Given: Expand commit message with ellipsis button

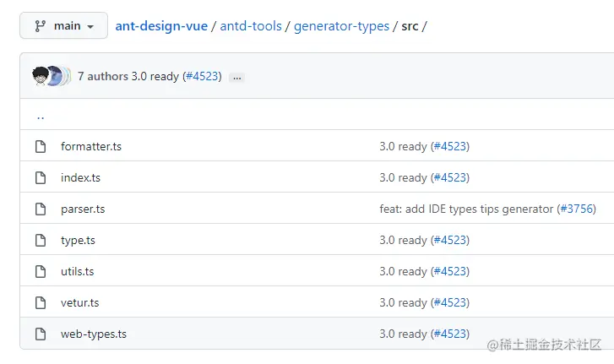Looking at the screenshot, I should tap(237, 78).
